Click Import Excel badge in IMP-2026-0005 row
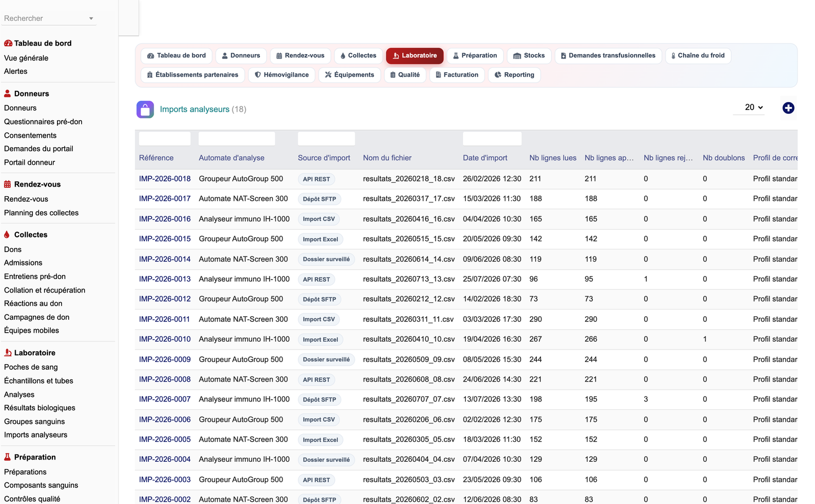 point(320,440)
